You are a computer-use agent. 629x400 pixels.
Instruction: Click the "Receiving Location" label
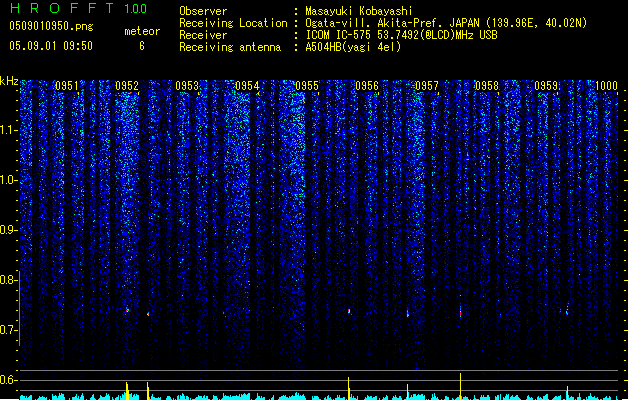point(233,23)
